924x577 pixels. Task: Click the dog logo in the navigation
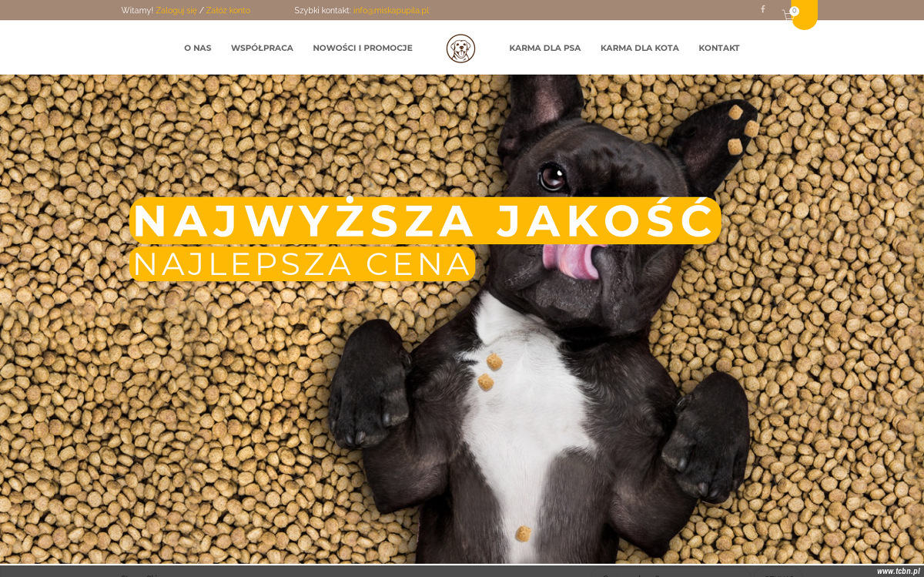[460, 49]
